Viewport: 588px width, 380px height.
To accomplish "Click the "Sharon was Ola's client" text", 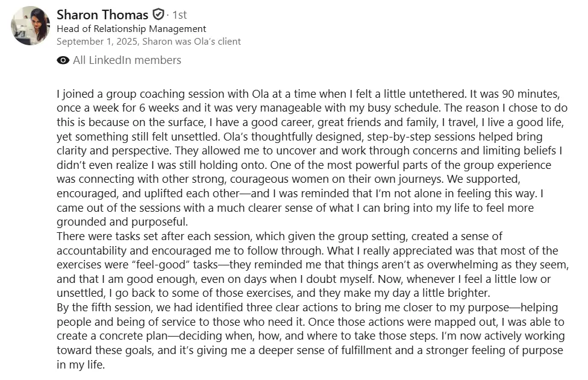I will (192, 41).
